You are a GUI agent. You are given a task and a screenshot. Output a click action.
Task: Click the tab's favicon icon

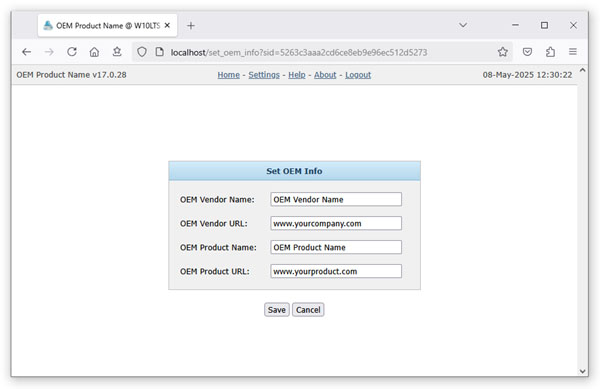coord(48,25)
